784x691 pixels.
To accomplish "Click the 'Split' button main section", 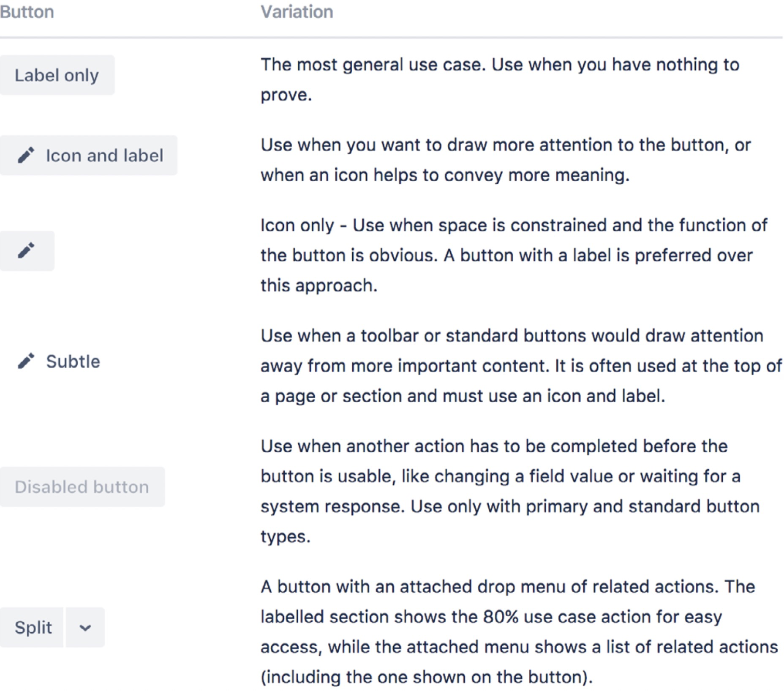I will (32, 627).
